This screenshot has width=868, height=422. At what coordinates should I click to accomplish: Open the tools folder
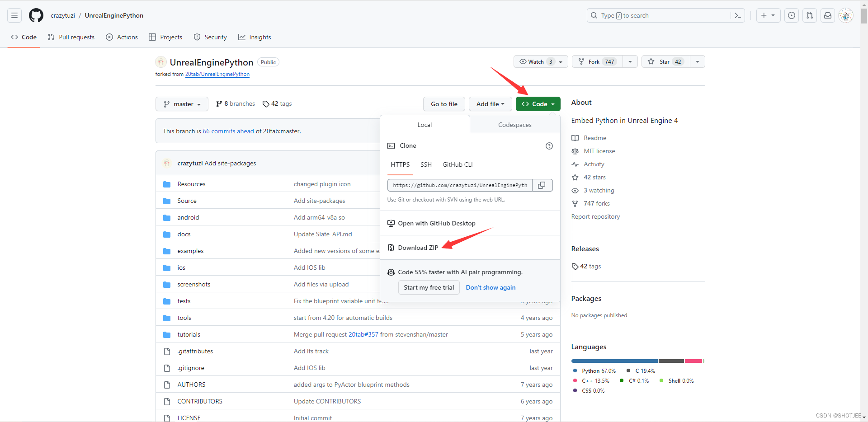click(x=184, y=318)
